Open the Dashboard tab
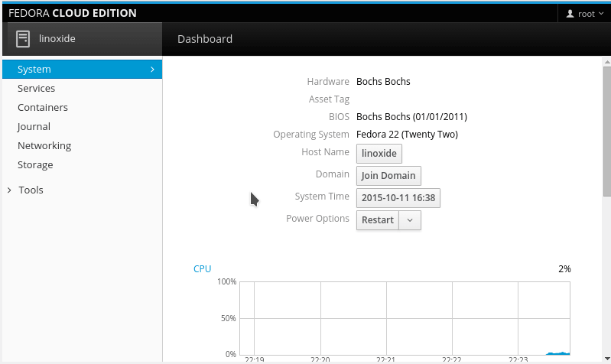This screenshot has width=611, height=364. 205,39
